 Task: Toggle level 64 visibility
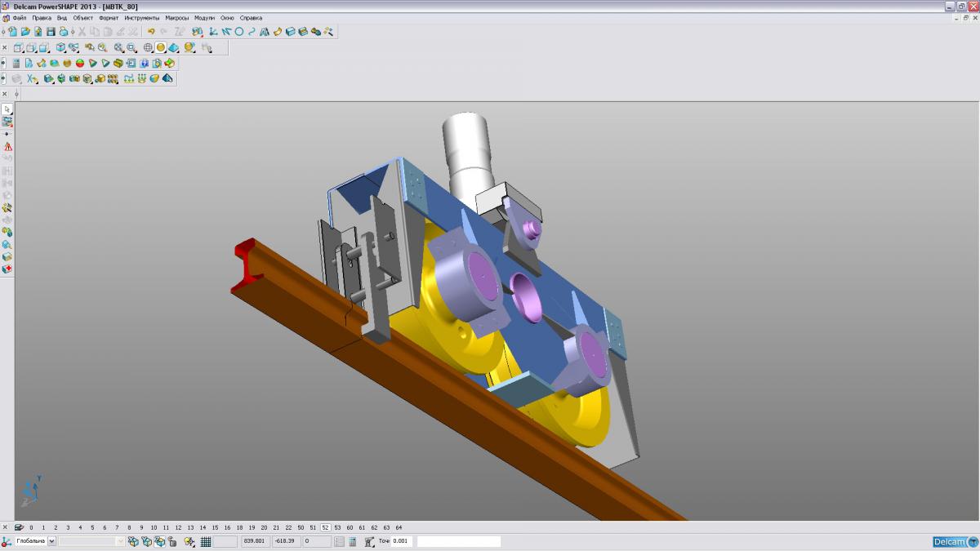pyautogui.click(x=399, y=527)
